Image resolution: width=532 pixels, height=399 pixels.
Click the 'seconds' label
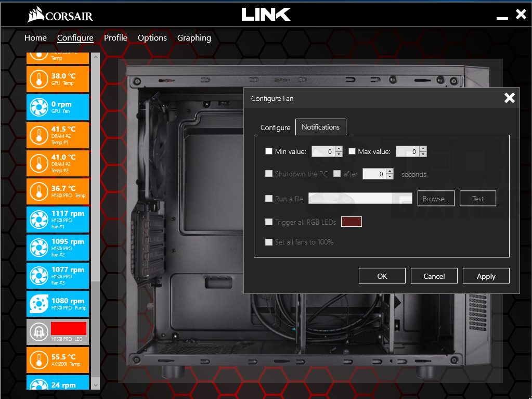click(413, 174)
